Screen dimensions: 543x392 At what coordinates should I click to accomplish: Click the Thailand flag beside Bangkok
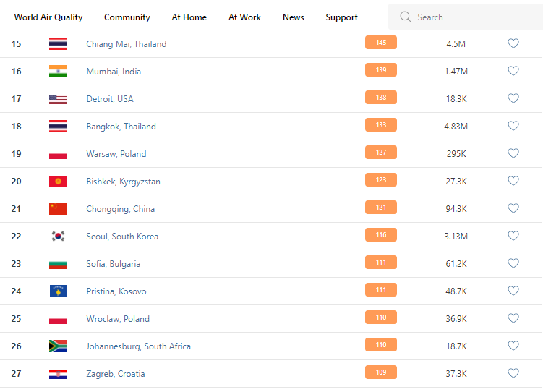click(58, 126)
